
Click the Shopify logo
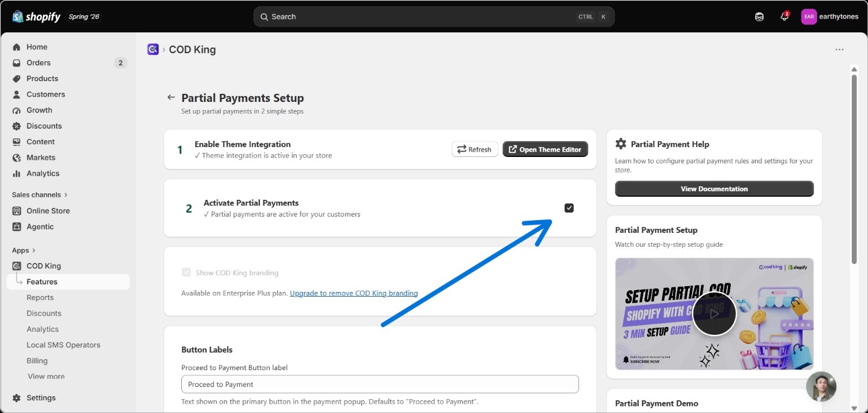coord(36,17)
